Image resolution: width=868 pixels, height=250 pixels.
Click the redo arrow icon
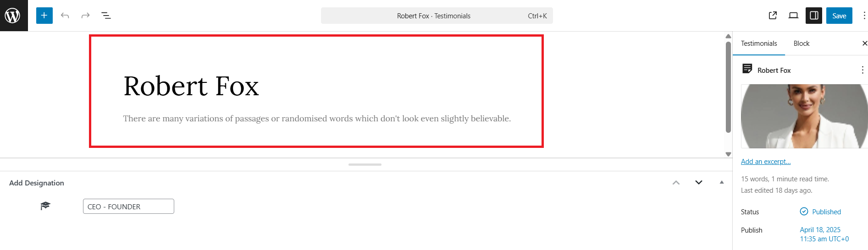click(85, 16)
